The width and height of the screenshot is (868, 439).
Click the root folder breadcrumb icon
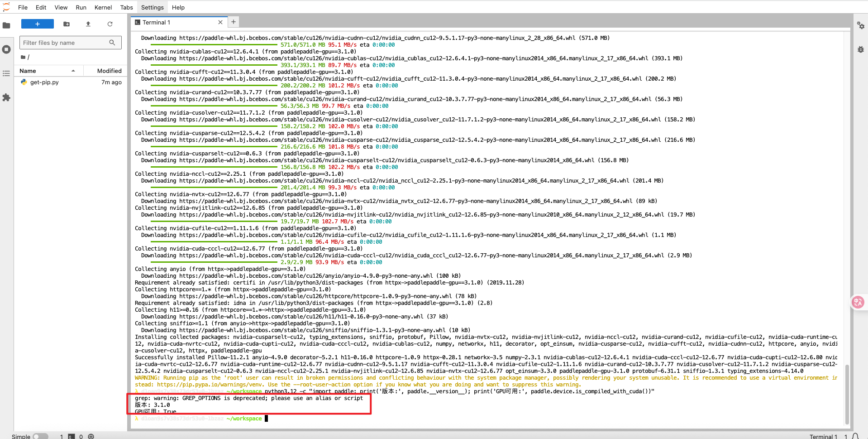pos(23,57)
